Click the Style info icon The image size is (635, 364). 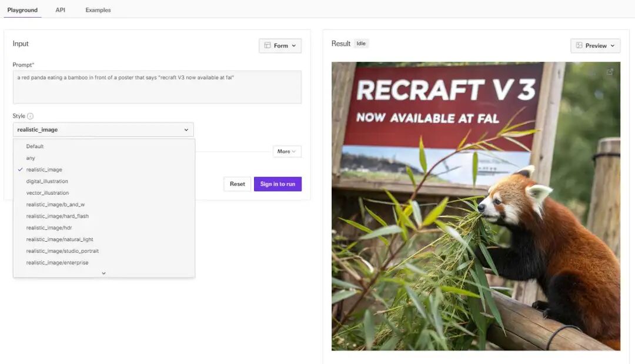(30, 116)
